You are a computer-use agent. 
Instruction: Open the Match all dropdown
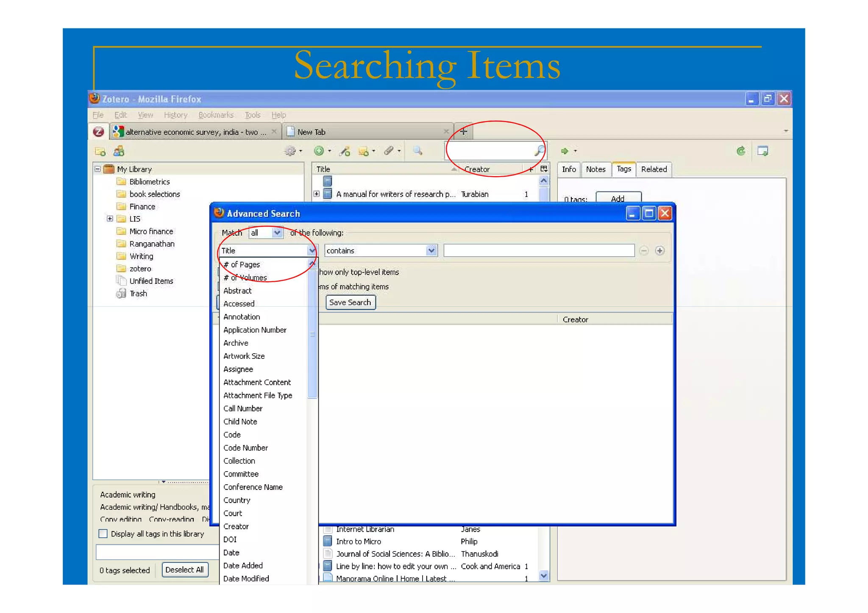(266, 233)
